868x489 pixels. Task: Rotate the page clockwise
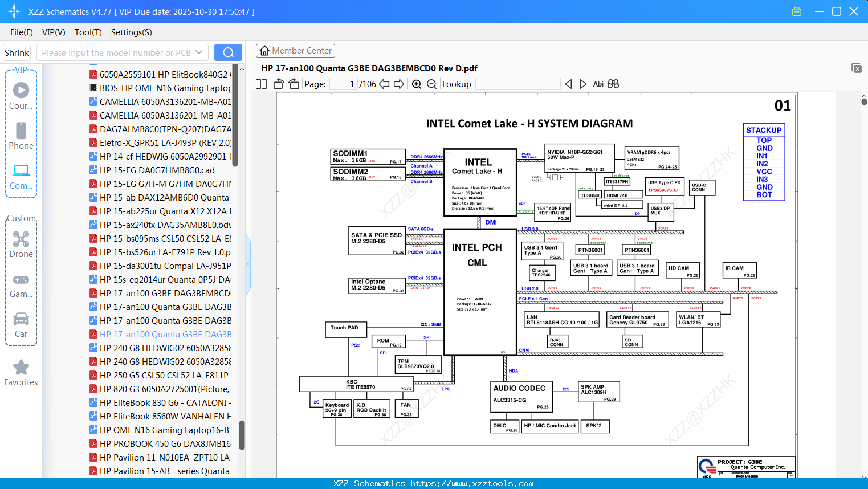[294, 84]
